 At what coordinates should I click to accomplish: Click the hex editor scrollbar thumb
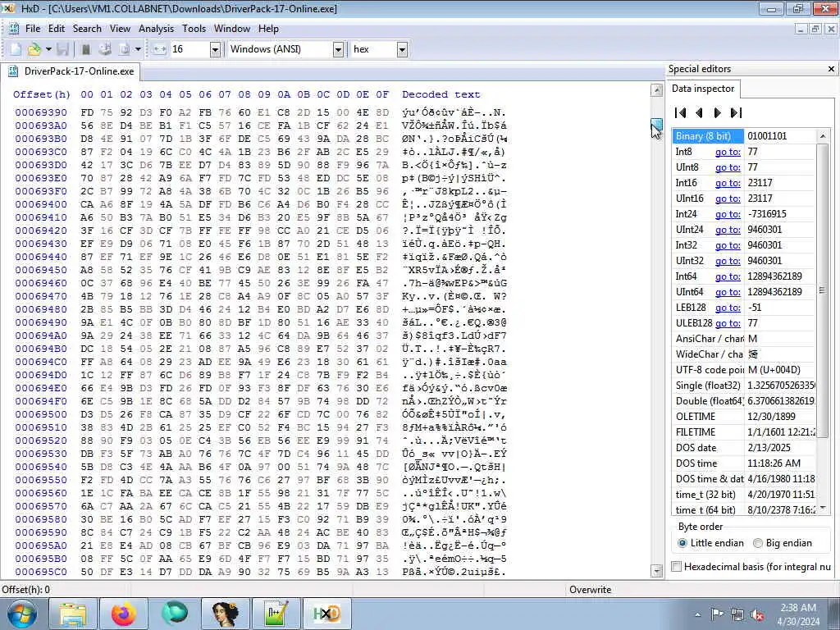pos(656,125)
